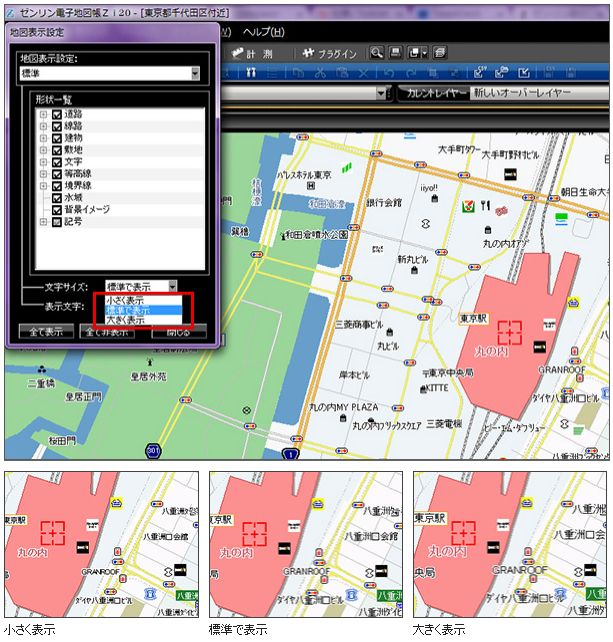Click the stacked layers icon in toolbar
Viewport: 613px width, 642px height.
pos(439,53)
